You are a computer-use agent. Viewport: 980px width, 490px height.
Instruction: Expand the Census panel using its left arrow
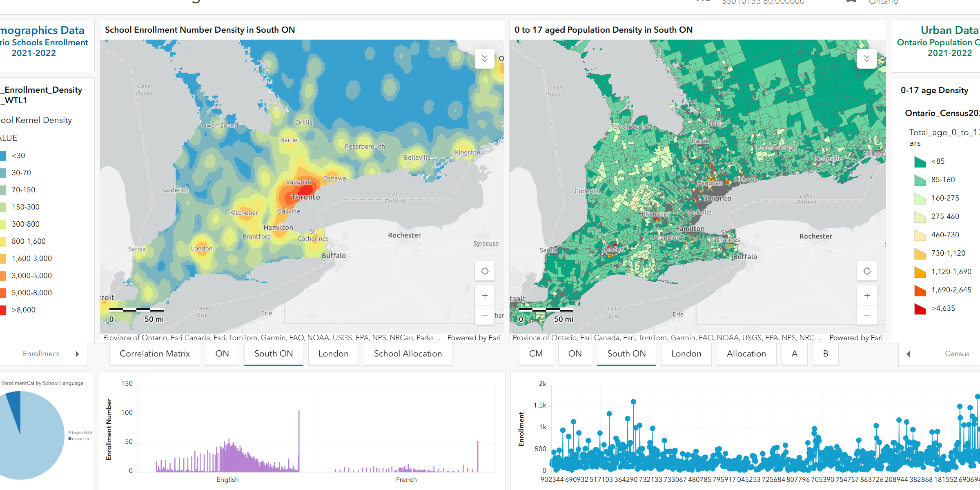909,354
